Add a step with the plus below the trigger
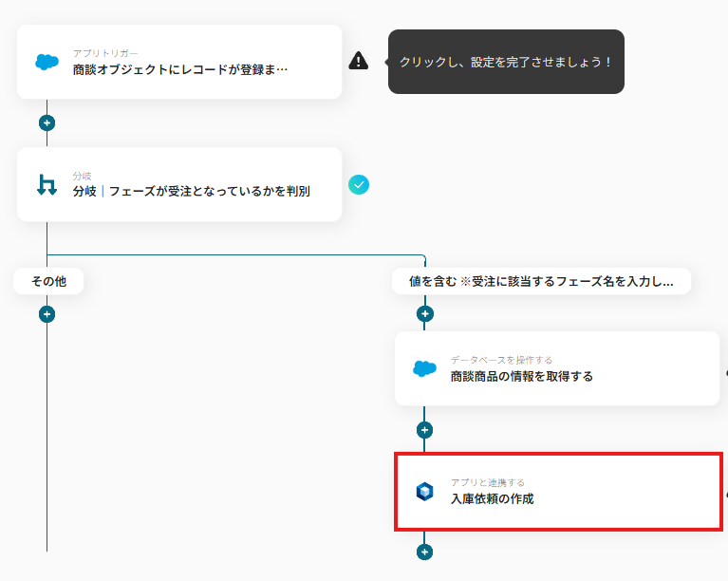The image size is (728, 581). coord(47,123)
